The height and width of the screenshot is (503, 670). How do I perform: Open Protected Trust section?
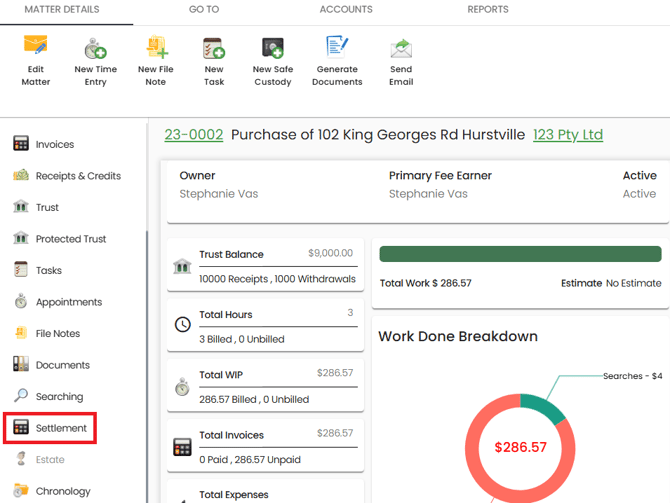[70, 239]
